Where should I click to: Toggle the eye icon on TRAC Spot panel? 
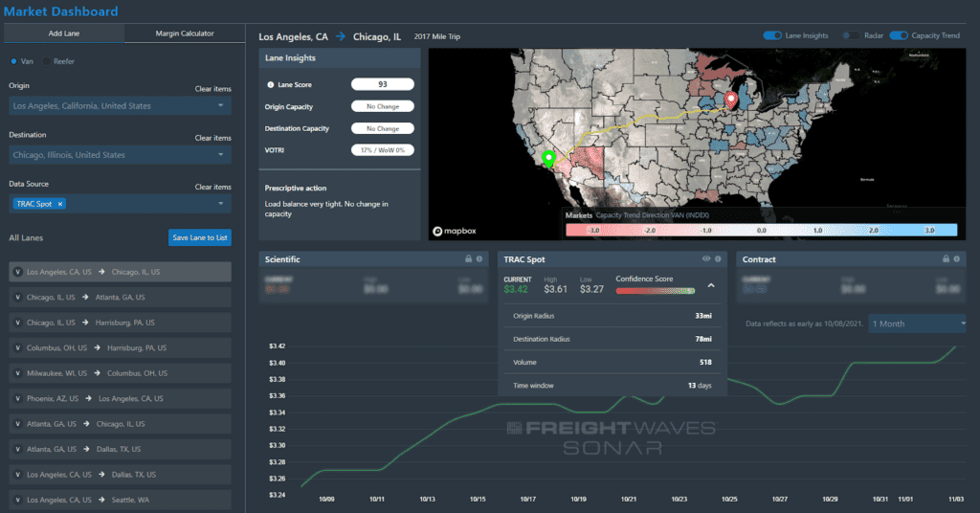click(706, 259)
